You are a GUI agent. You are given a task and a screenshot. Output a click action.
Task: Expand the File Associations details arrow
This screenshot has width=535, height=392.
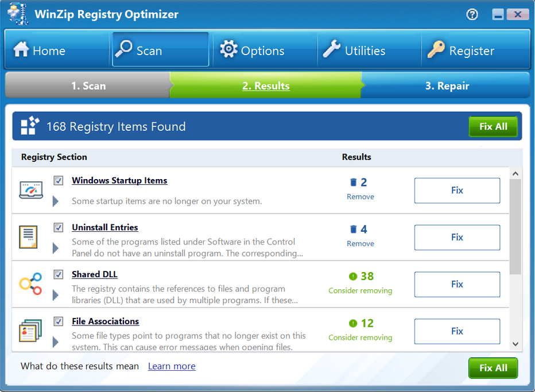tap(55, 342)
